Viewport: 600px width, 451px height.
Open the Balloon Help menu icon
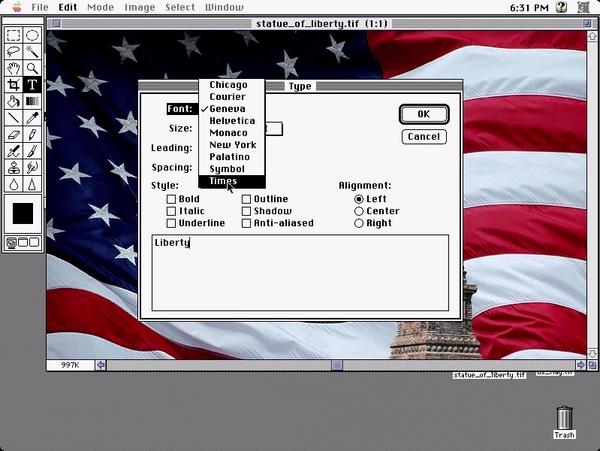pos(561,7)
